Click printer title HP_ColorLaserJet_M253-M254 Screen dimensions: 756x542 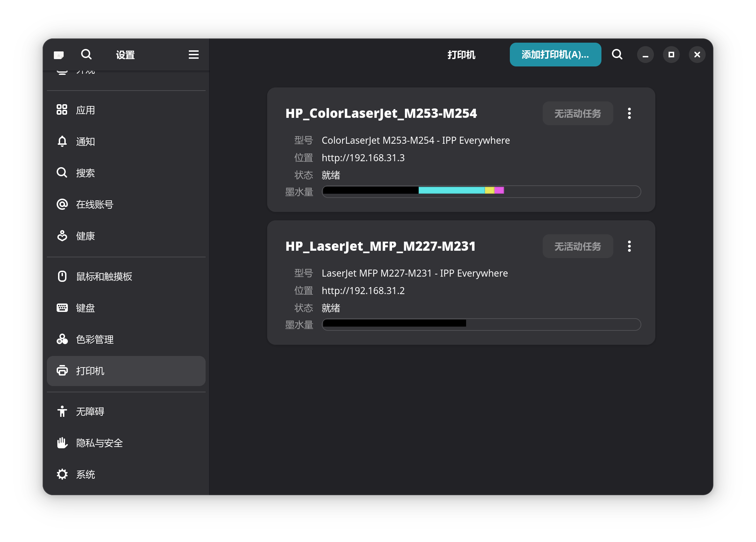[x=381, y=113]
